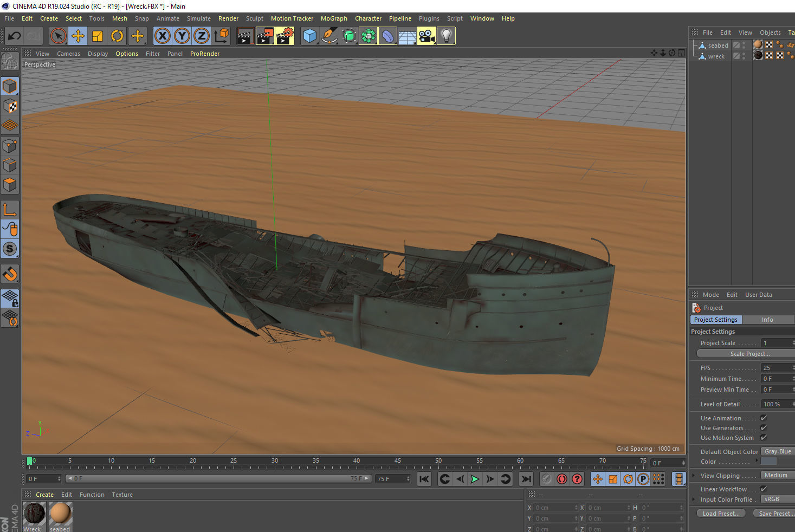The height and width of the screenshot is (532, 795).
Task: Switch to the Info tab
Action: click(x=767, y=320)
